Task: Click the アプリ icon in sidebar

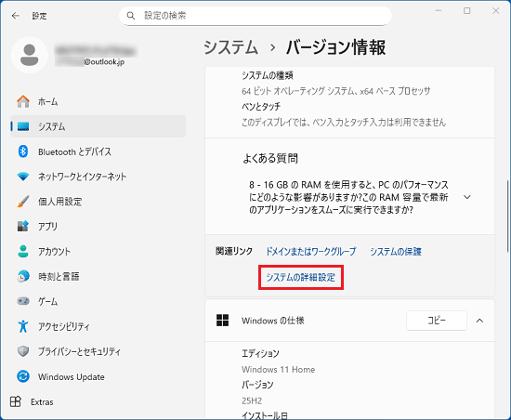Action: point(23,226)
